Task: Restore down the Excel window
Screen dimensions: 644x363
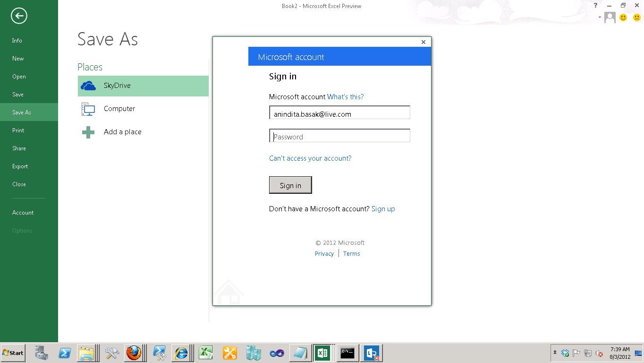Action: [x=623, y=6]
